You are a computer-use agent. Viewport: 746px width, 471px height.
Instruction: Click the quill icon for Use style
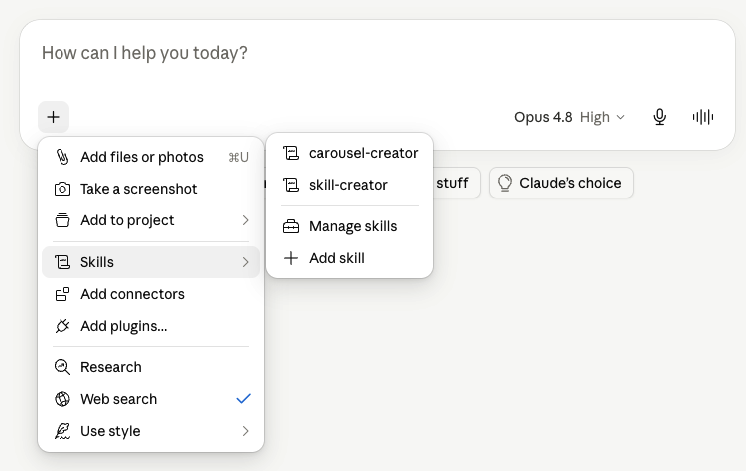pyautogui.click(x=62, y=431)
